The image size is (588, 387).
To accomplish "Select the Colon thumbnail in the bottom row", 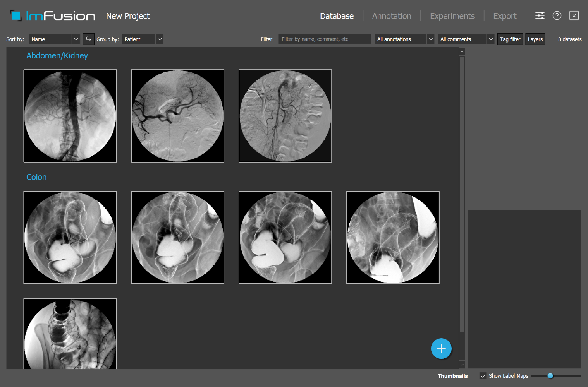I will point(70,334).
